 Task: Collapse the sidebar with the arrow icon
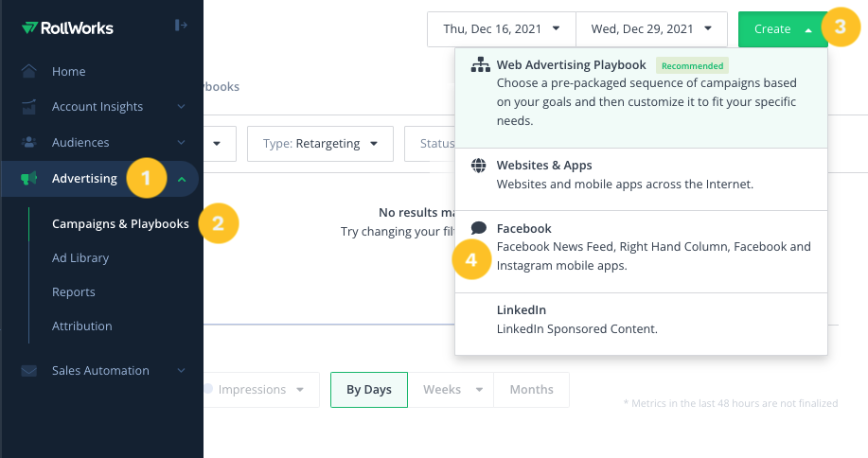(x=181, y=25)
